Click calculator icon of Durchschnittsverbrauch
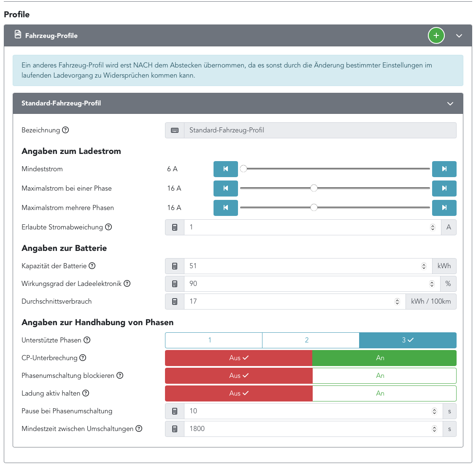Viewport: 476px width, 466px height. (175, 302)
